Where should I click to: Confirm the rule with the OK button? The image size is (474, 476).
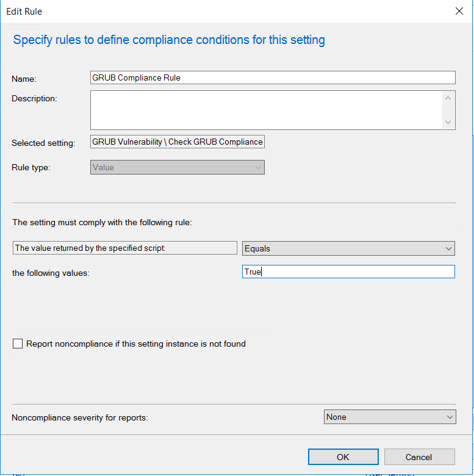343,457
